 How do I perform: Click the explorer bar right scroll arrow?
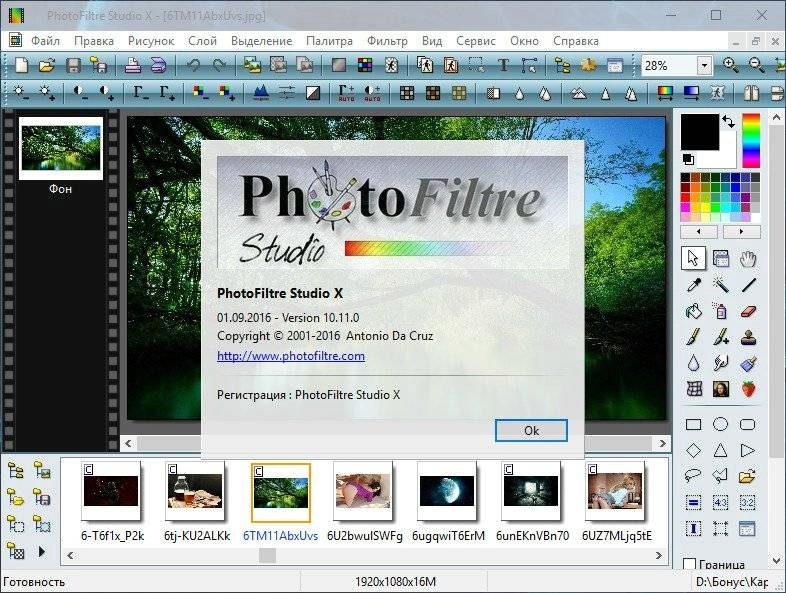(659, 555)
